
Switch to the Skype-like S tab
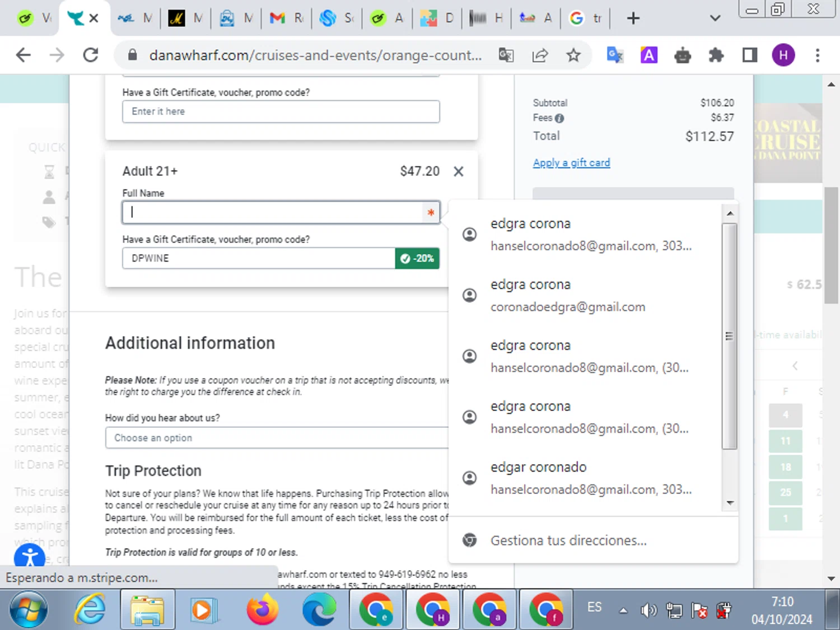coord(337,18)
